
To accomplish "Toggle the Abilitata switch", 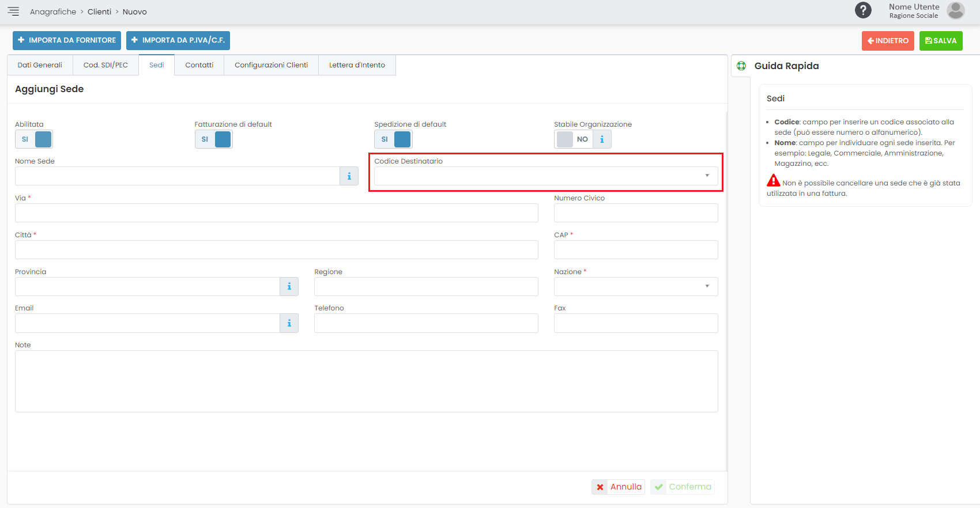I will pos(34,139).
